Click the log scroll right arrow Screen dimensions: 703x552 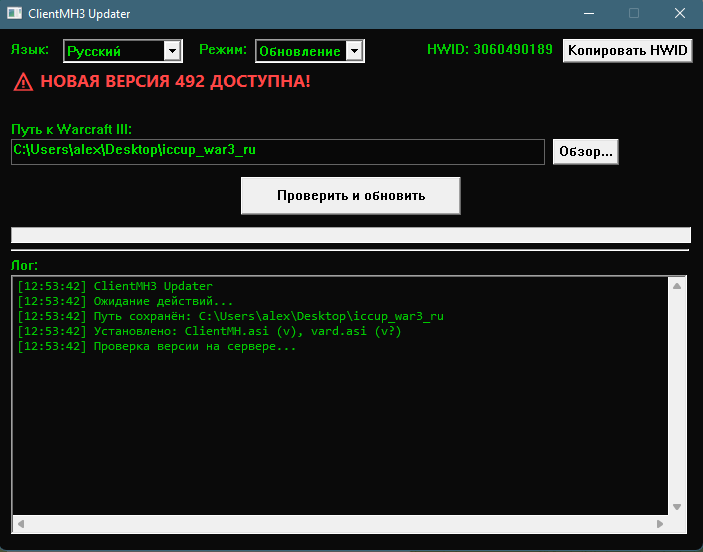click(660, 524)
